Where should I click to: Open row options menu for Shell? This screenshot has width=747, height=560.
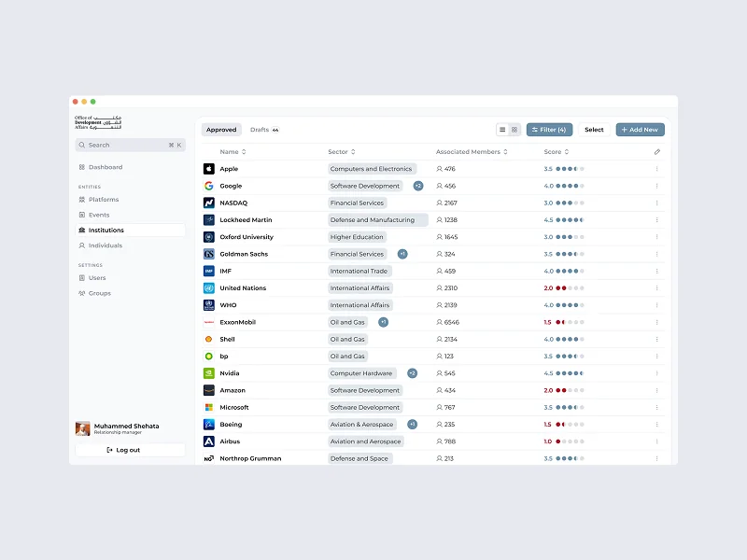[x=657, y=340]
